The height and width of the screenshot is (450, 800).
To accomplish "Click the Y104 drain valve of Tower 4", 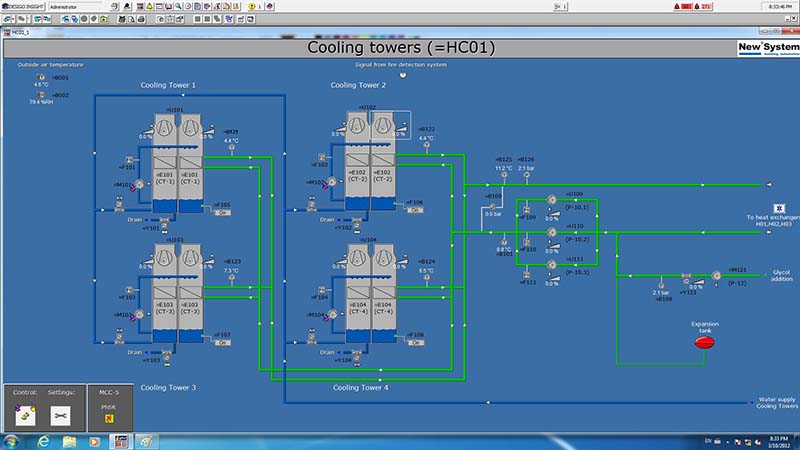I will (x=357, y=354).
